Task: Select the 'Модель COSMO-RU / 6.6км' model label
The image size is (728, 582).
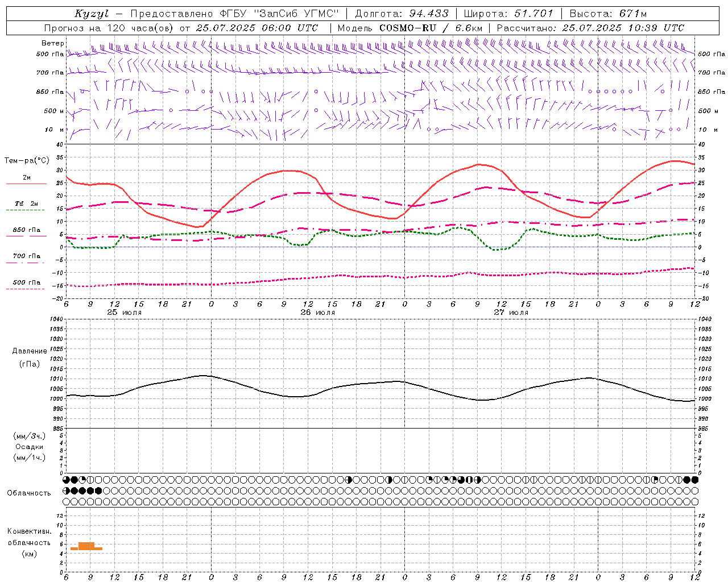Action: click(409, 28)
